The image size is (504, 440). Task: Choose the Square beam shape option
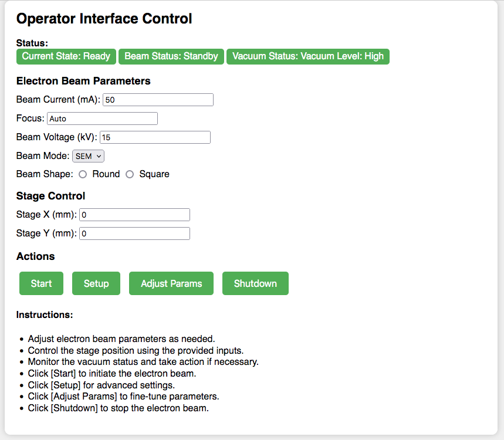[x=130, y=174]
